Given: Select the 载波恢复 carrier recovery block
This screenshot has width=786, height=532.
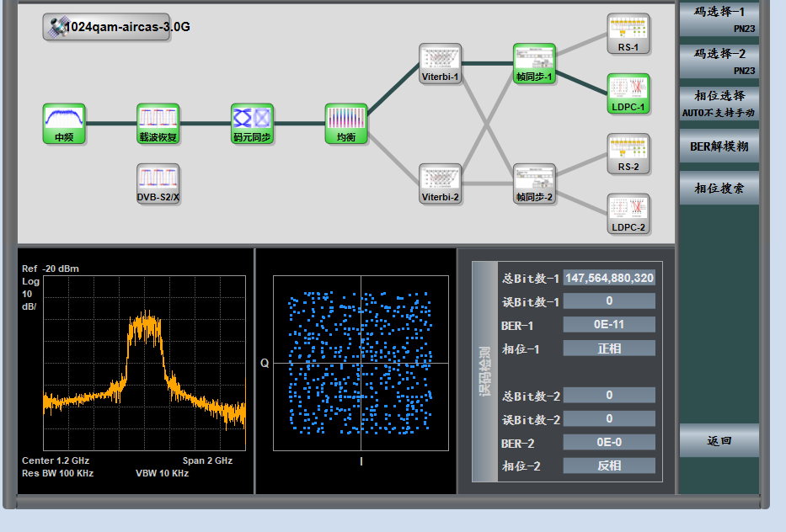Looking at the screenshot, I should click(x=158, y=123).
